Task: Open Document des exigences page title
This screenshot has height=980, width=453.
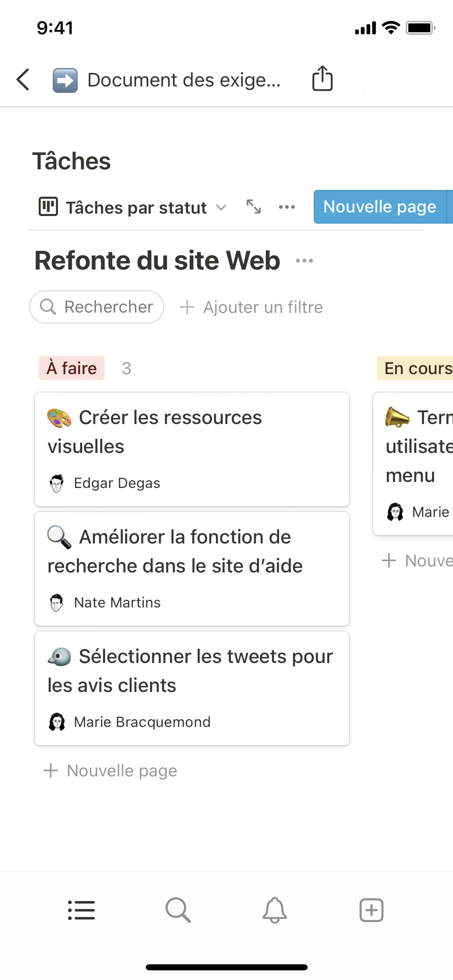Action: pos(184,80)
